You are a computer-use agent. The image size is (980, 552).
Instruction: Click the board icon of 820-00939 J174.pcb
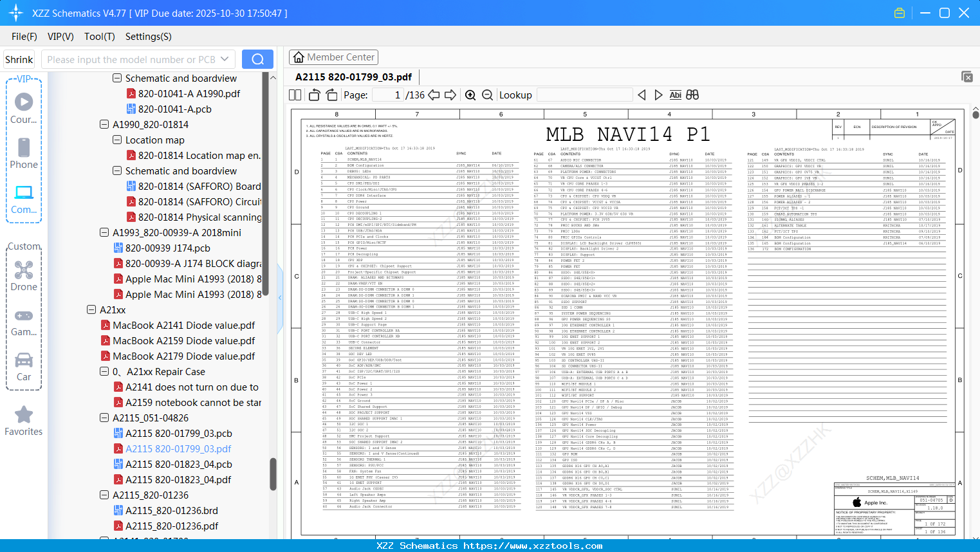coord(118,248)
